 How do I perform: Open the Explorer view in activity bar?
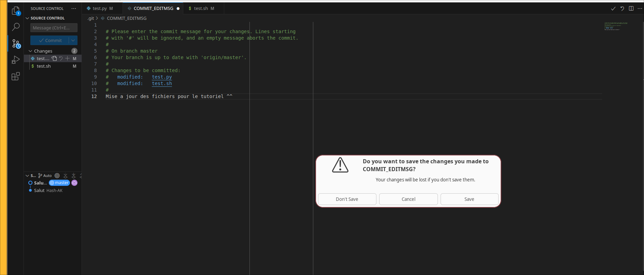16,11
